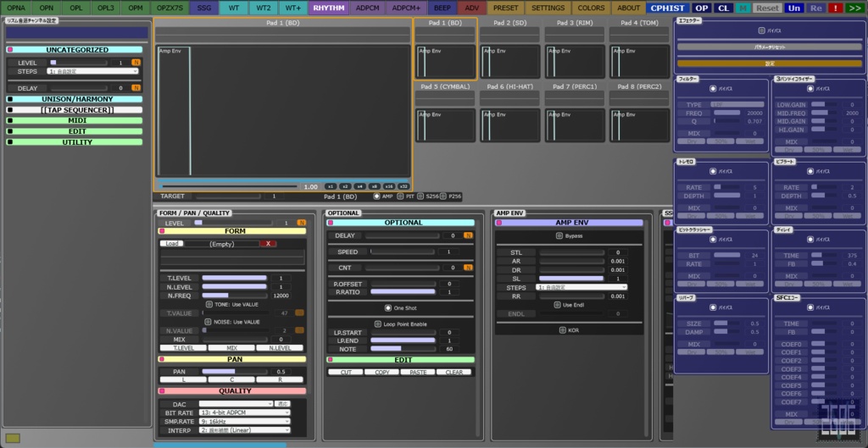
Task: Click the red exclamation button in top bar
Action: coord(834,8)
